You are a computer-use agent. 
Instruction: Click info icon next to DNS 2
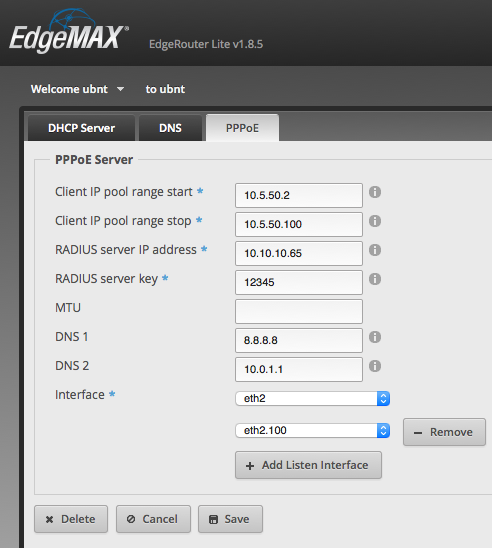[375, 366]
